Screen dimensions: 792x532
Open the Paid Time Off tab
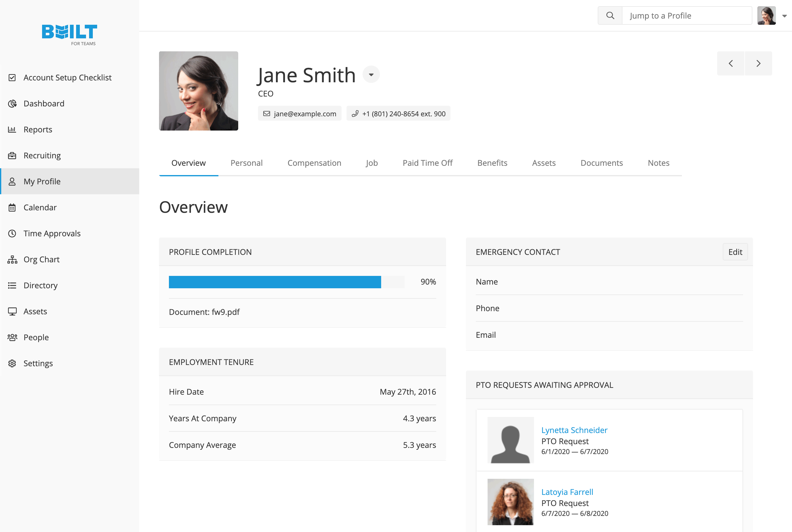click(427, 163)
